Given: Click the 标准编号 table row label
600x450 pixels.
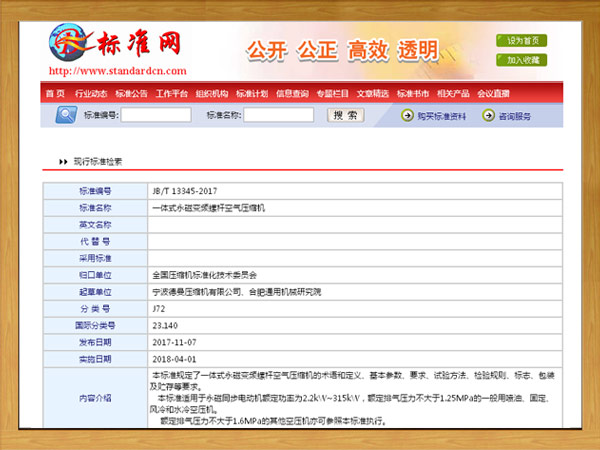Looking at the screenshot, I should click(x=95, y=191).
